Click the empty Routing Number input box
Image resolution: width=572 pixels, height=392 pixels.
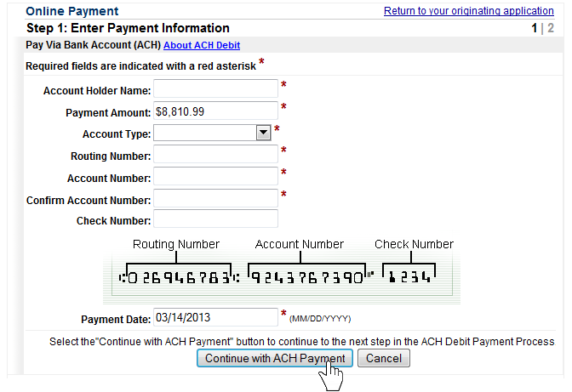coord(215,155)
